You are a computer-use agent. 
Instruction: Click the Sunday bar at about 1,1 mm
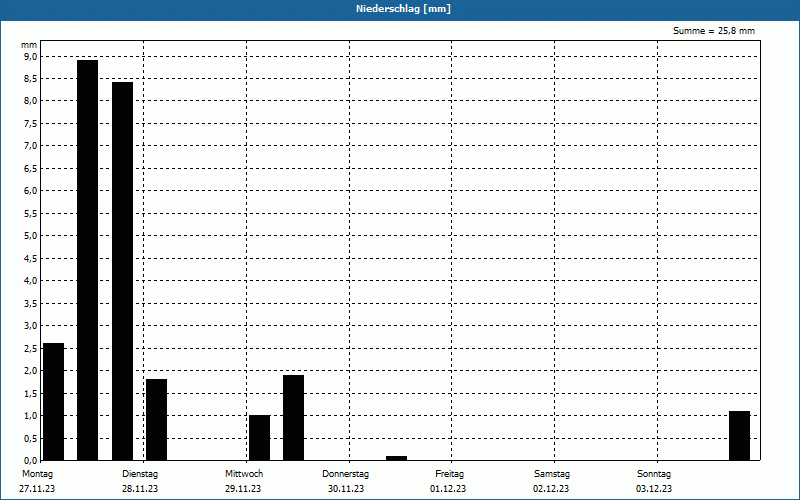point(739,436)
